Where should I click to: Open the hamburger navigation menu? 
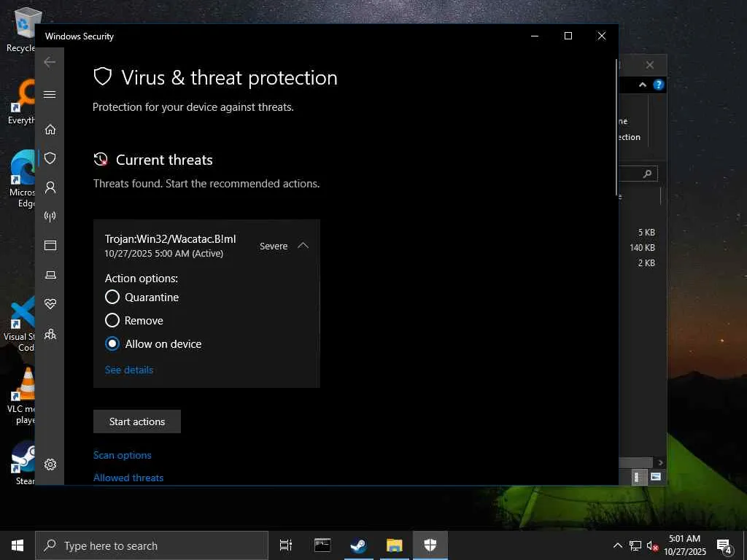click(x=50, y=94)
